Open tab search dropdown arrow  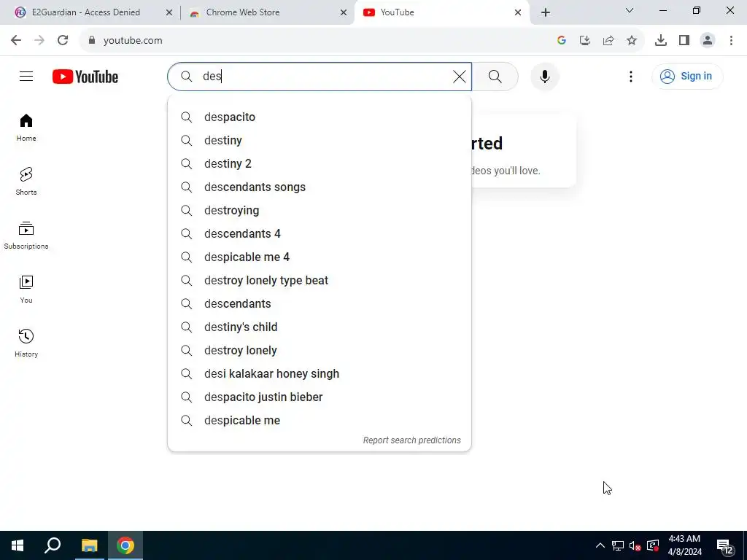[x=630, y=10]
